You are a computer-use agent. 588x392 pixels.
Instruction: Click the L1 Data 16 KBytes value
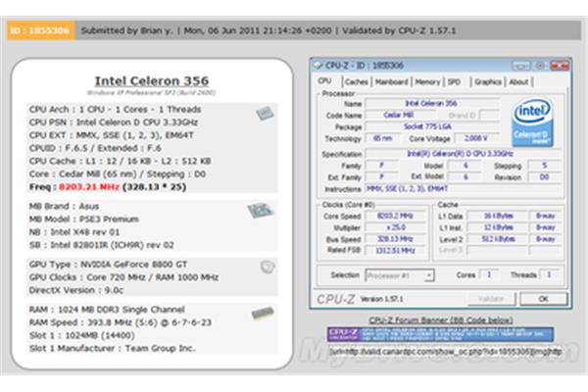pyautogui.click(x=497, y=216)
